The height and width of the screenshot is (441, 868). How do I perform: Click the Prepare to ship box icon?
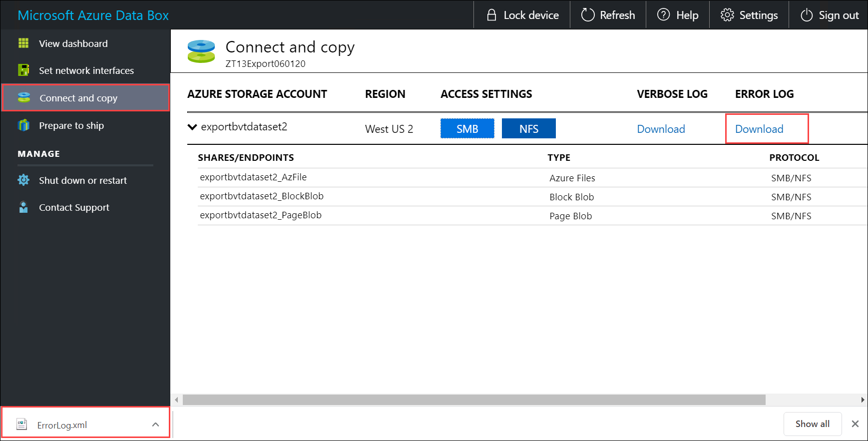23,125
